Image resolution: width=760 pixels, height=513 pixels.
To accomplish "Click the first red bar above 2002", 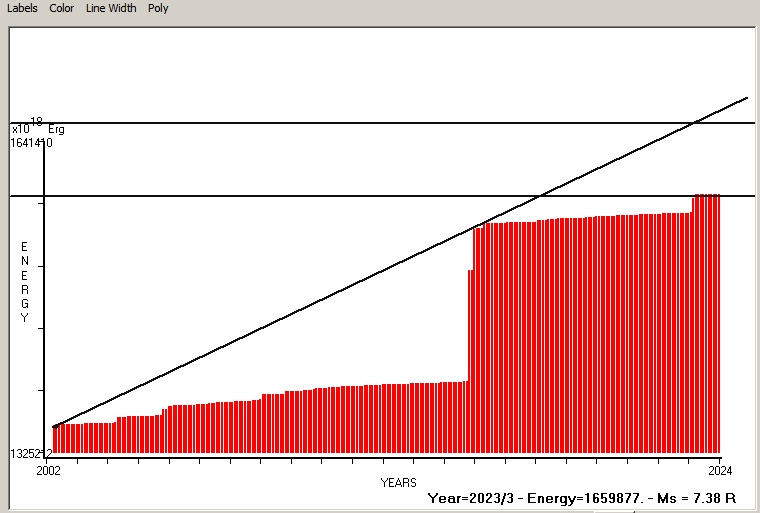I will (55, 440).
